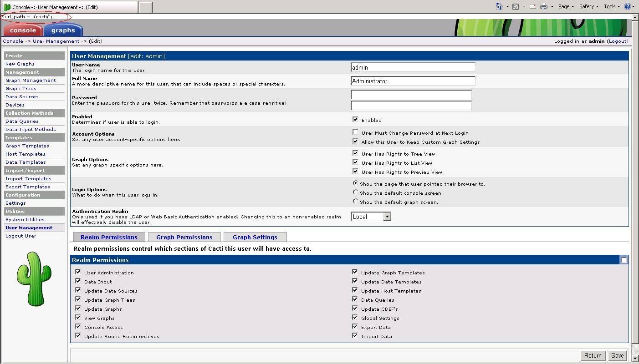Click the Save button

pyautogui.click(x=618, y=355)
